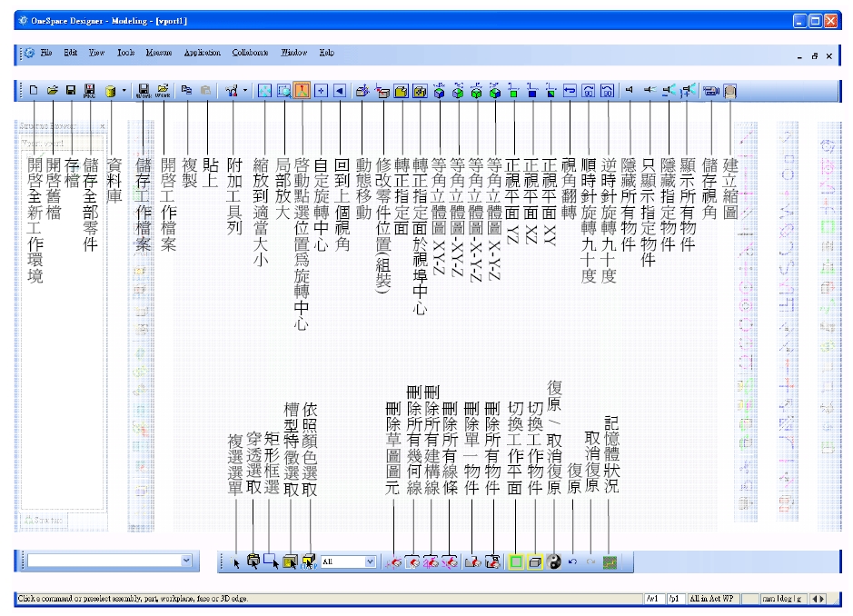Open an existing file with folder icon
The image size is (853, 616).
(x=52, y=90)
